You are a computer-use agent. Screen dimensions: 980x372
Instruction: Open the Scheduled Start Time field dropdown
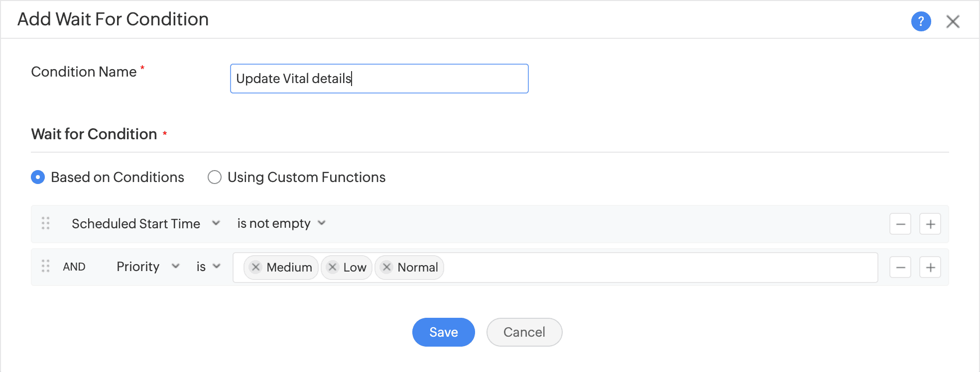[145, 223]
